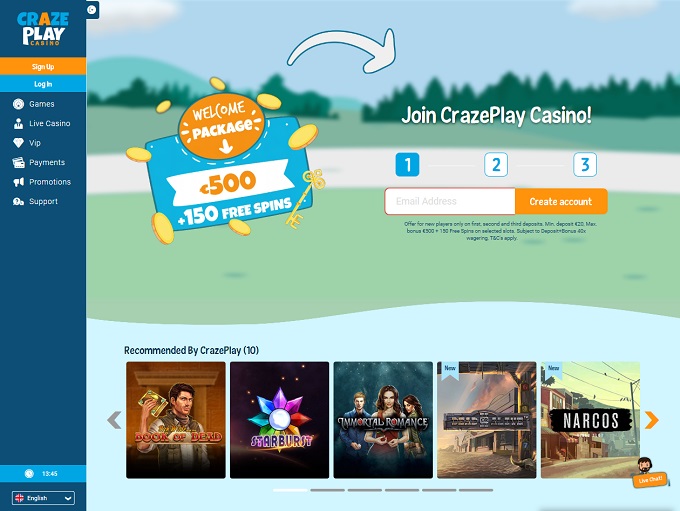Click the blue Log In button

43,84
